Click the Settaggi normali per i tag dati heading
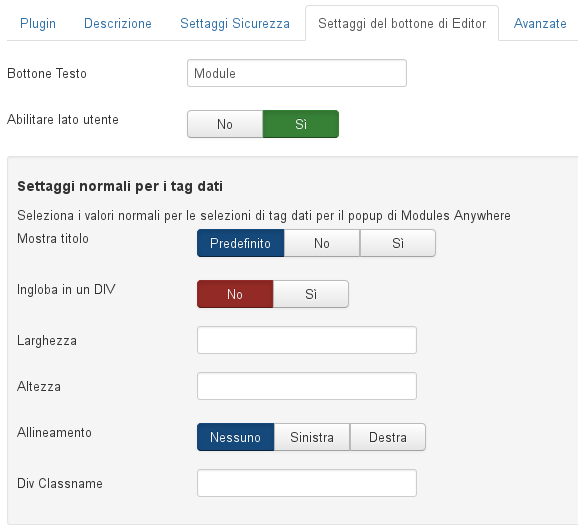578x531 pixels. pyautogui.click(x=120, y=186)
